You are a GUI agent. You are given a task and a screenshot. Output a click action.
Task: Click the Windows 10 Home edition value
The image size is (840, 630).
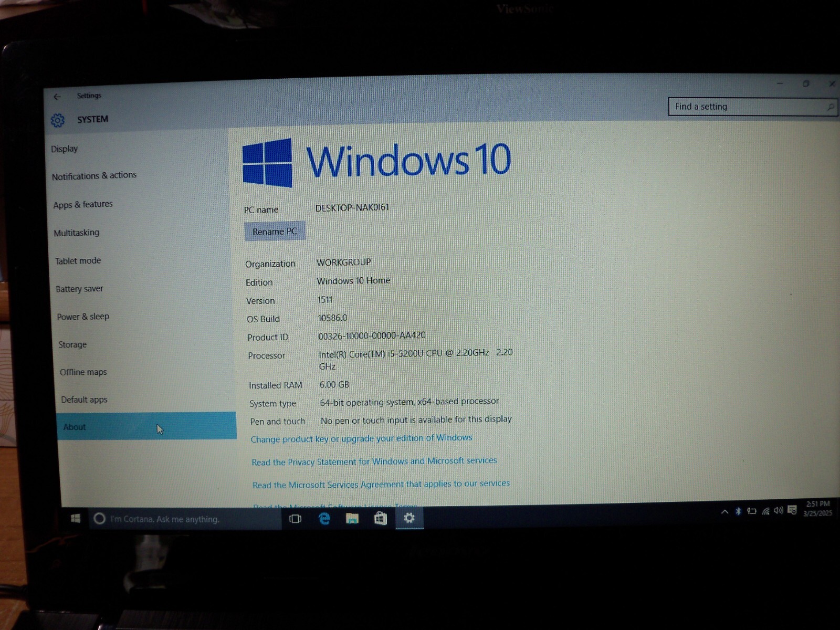353,281
